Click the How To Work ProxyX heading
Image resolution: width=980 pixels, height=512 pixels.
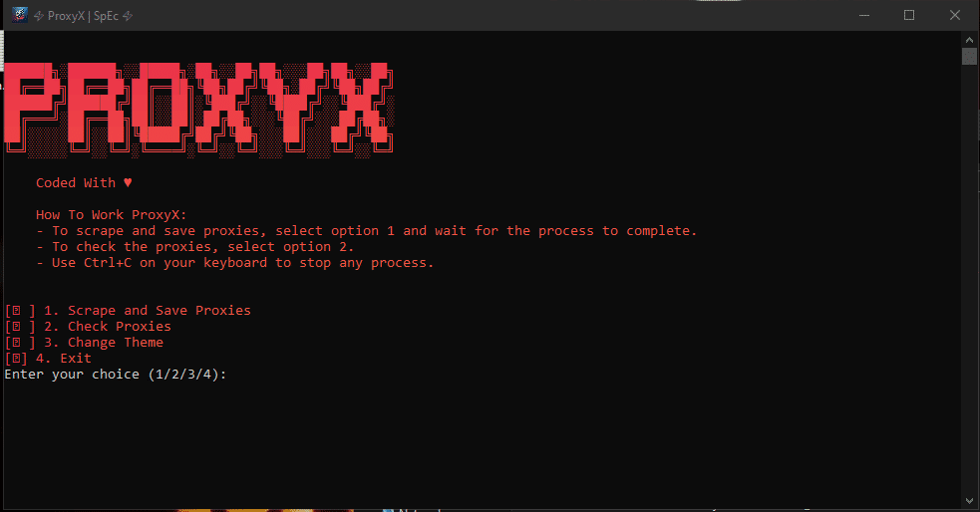(x=112, y=215)
